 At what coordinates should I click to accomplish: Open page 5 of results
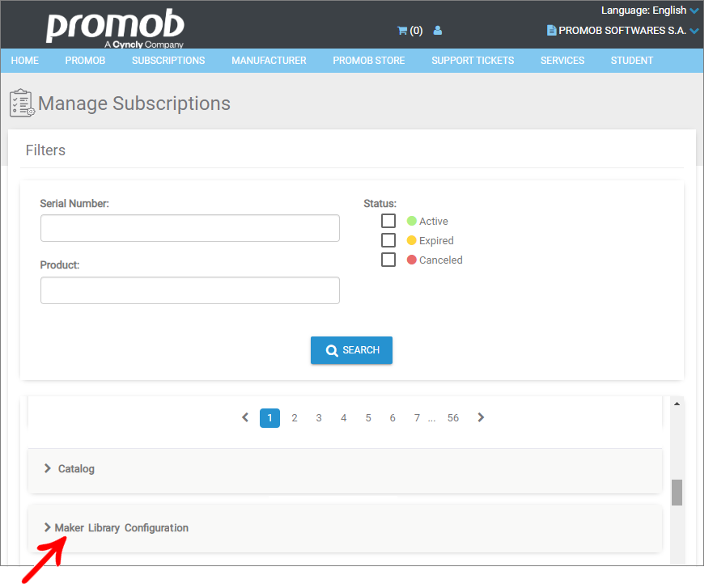pyautogui.click(x=368, y=418)
